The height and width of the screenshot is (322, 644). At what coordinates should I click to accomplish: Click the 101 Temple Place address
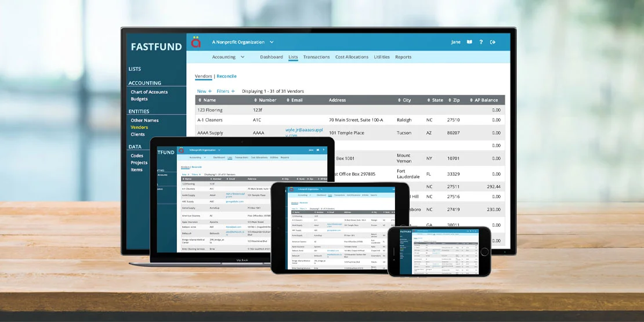point(346,133)
